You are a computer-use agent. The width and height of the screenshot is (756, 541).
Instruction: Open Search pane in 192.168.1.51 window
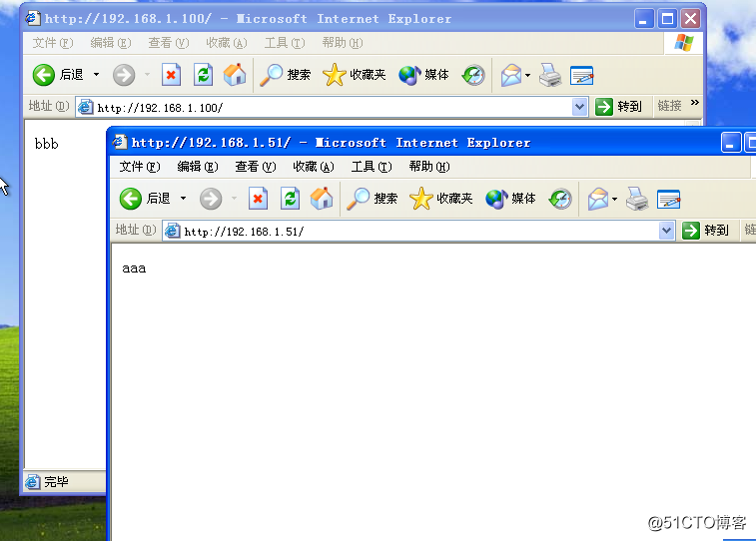[x=372, y=199]
